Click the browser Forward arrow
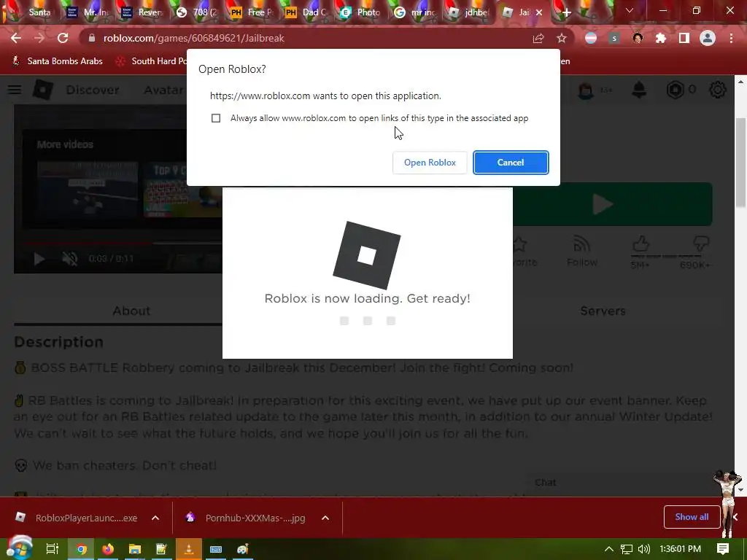 pyautogui.click(x=39, y=38)
